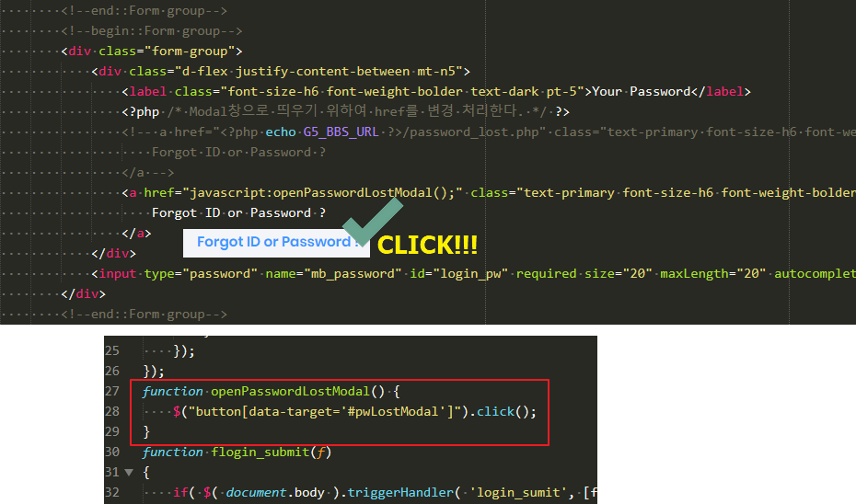
Task: Click the Korean PHP comment about Modal
Action: pos(357,112)
